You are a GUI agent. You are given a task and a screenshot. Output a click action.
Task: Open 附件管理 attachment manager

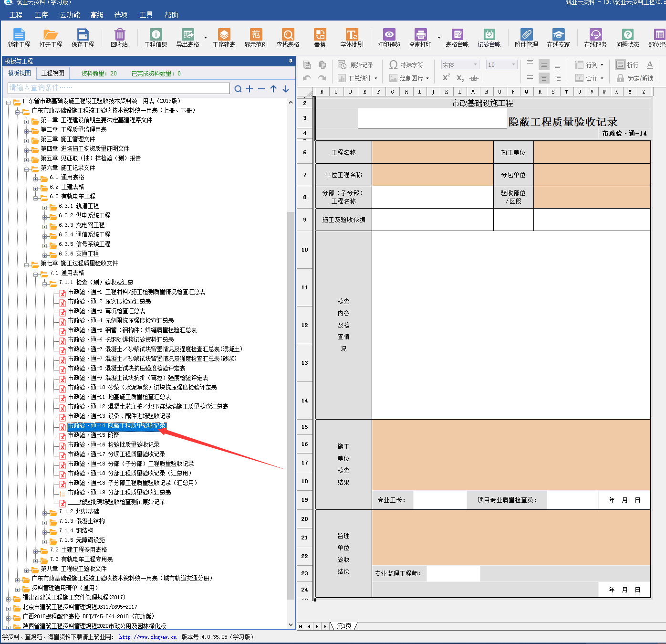click(x=527, y=38)
